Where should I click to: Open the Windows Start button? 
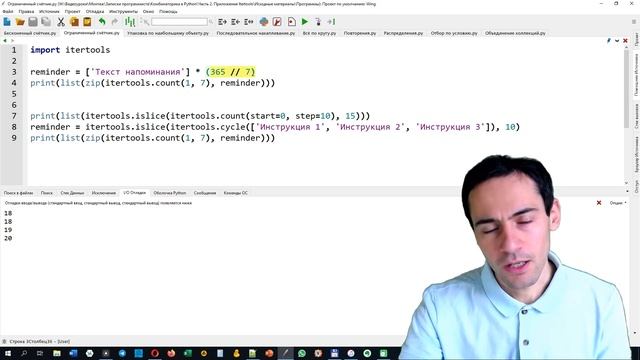[7, 353]
